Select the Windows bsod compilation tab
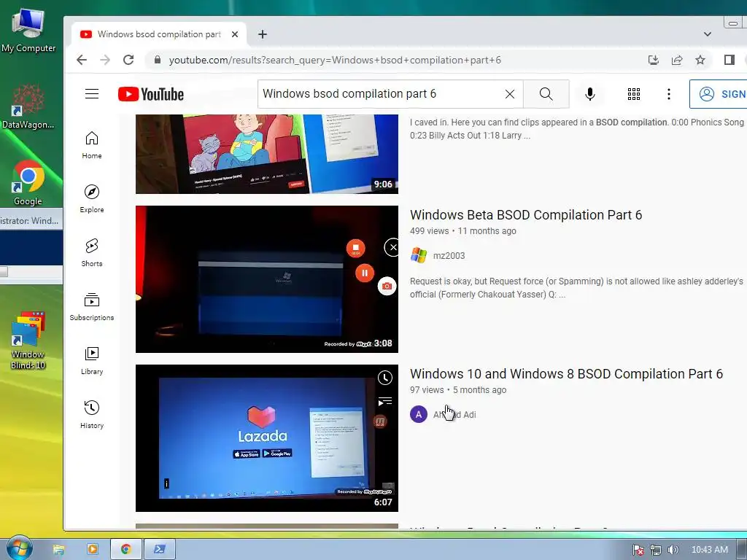 coord(159,34)
